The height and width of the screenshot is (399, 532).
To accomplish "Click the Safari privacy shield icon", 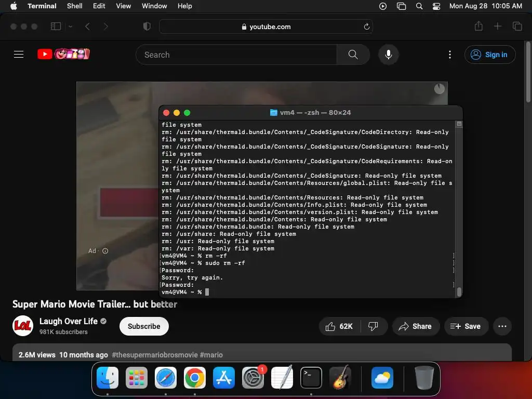I will coord(147,26).
